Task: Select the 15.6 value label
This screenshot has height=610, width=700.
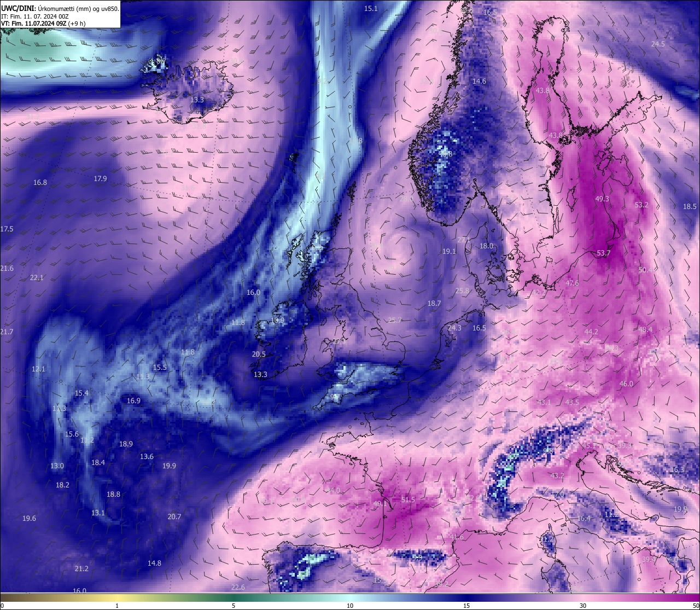Action: (x=72, y=434)
